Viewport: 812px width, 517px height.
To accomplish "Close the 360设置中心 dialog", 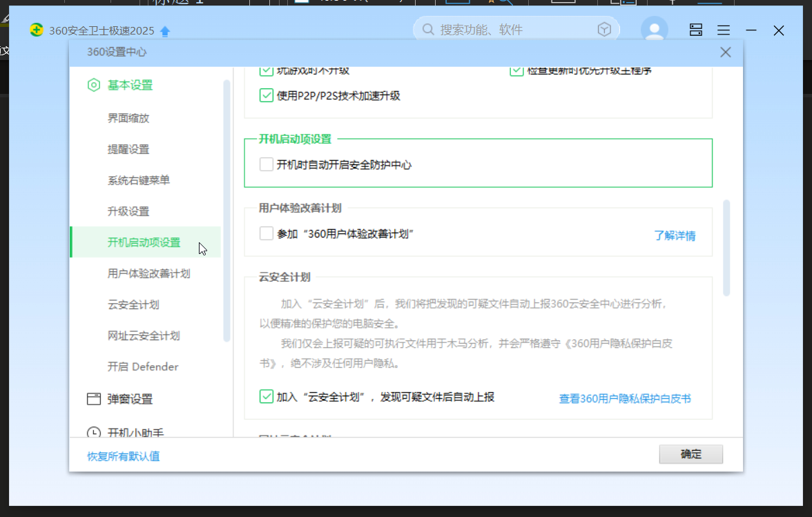I will tap(726, 52).
